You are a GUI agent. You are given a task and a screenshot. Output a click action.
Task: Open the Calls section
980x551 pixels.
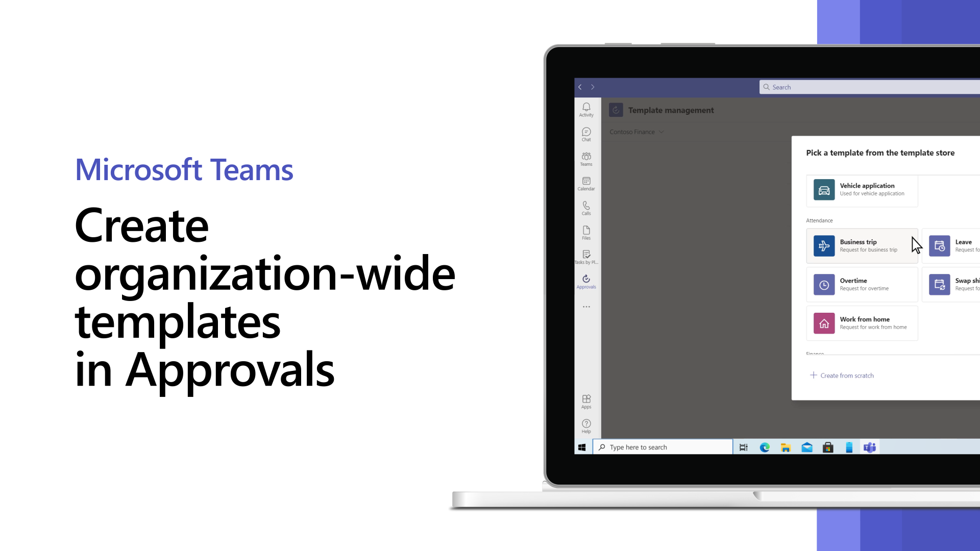[586, 208]
